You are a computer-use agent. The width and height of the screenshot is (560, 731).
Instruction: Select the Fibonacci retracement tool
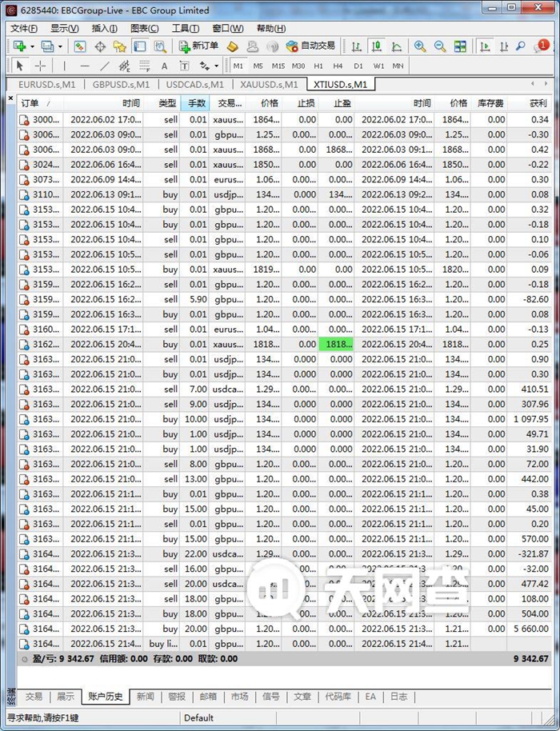pyautogui.click(x=144, y=66)
